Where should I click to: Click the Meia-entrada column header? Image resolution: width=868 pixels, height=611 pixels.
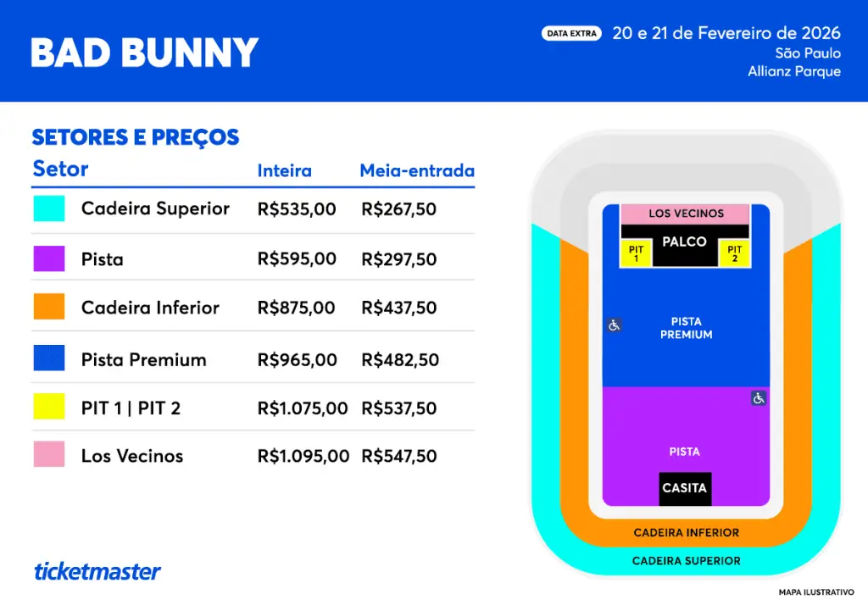pyautogui.click(x=417, y=171)
